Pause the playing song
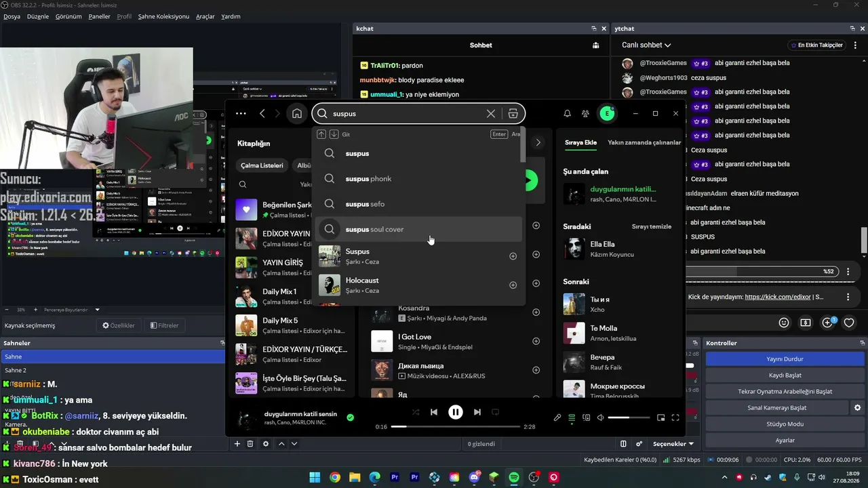 point(456,412)
